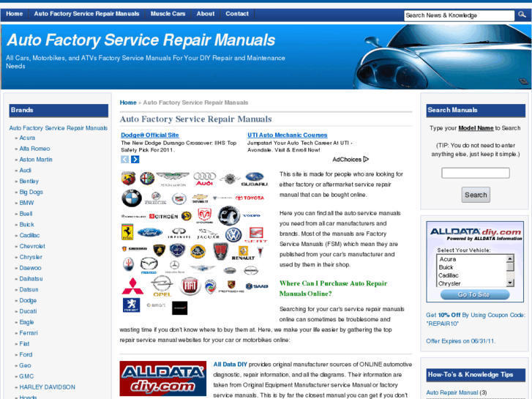Click vehicle list scroll-up arrow
The image size is (532, 399).
pyautogui.click(x=509, y=258)
